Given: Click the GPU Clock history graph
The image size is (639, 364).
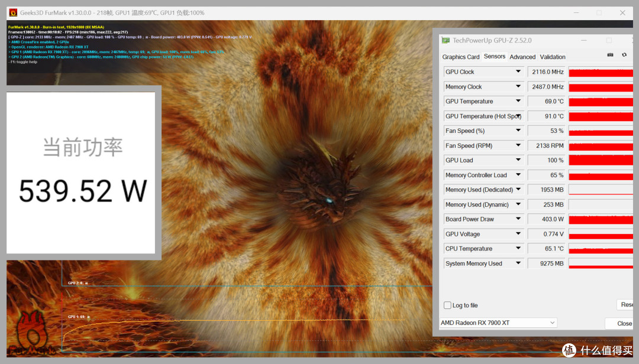Looking at the screenshot, I should 601,71.
